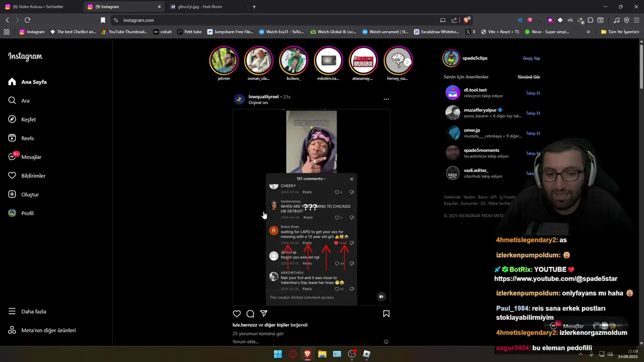This screenshot has height=362, width=644.
Task: Reload the page
Action: click(27, 20)
